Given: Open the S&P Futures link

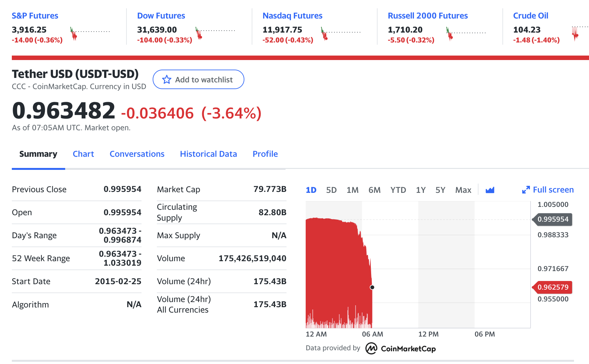Looking at the screenshot, I should click(35, 16).
